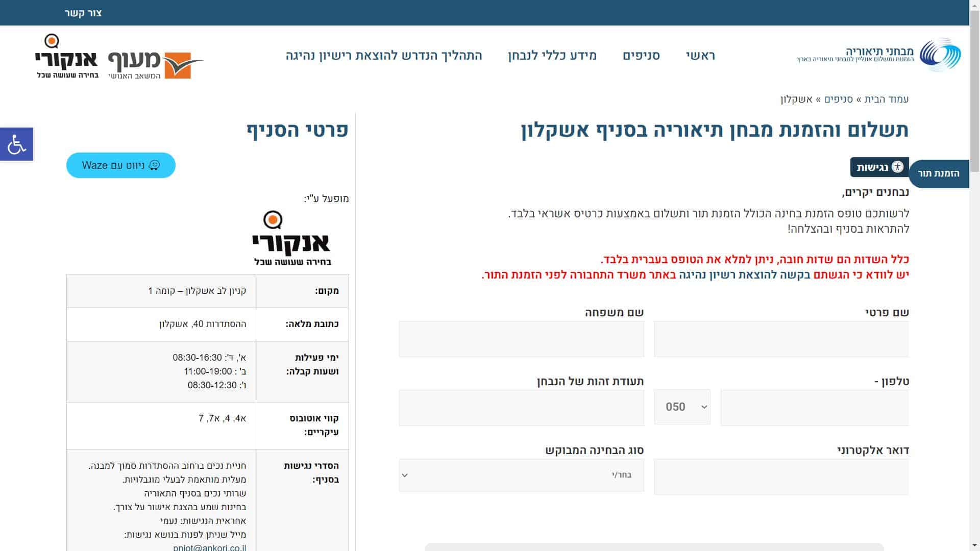Viewport: 980px width, 551px height.
Task: Focus the שם משפחה input field
Action: click(x=522, y=339)
